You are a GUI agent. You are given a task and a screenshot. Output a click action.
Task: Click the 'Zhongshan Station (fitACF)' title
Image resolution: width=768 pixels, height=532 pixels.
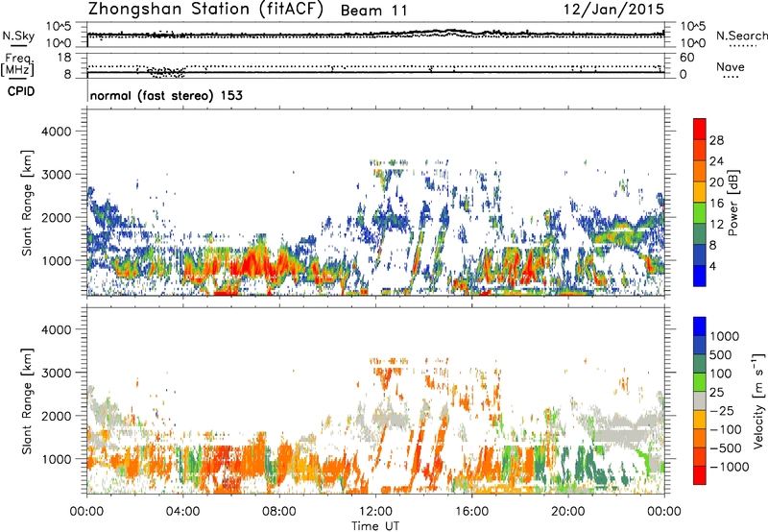[205, 10]
